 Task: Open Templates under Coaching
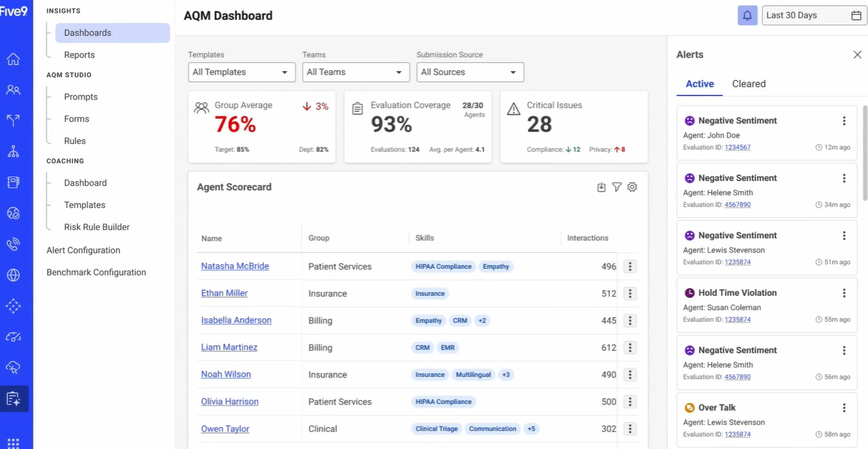(85, 205)
